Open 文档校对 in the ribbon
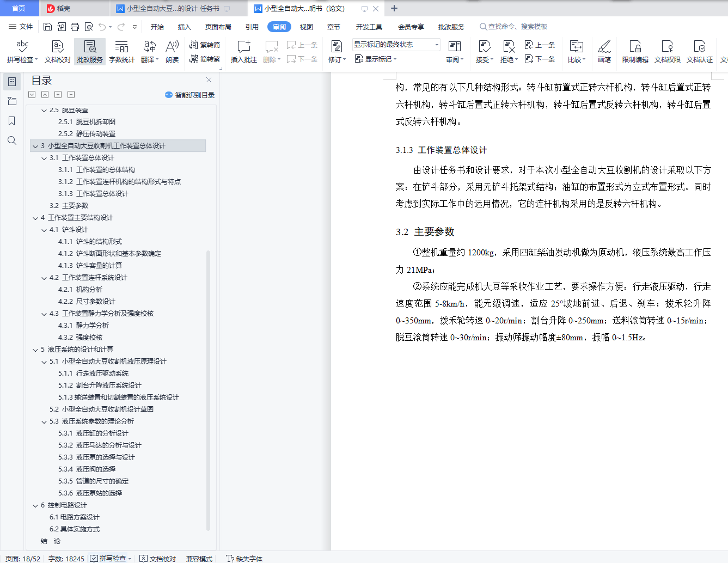The width and height of the screenshot is (728, 563). (58, 52)
